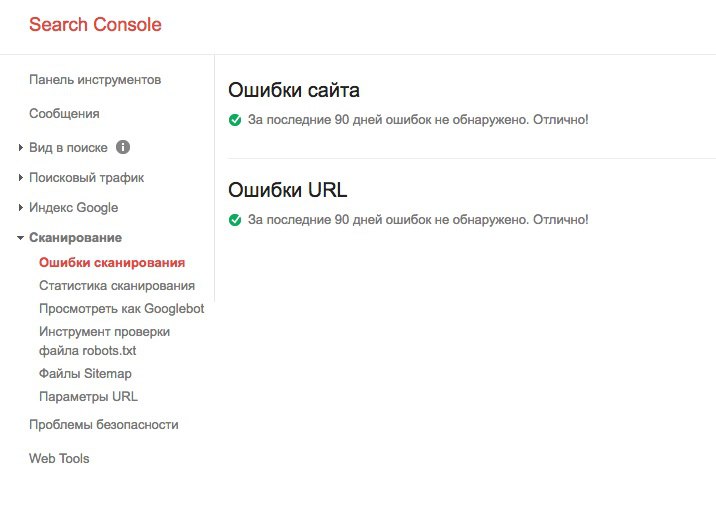Open Web Tools in sidebar

point(59,459)
